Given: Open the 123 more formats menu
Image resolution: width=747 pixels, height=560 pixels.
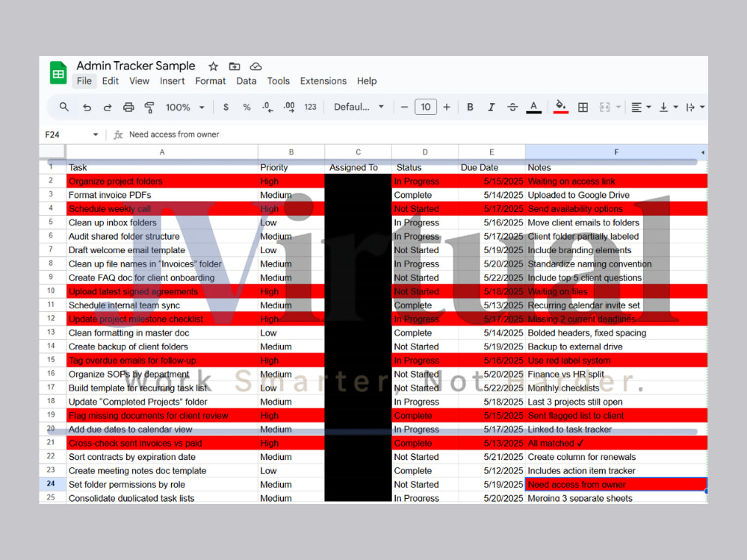Looking at the screenshot, I should 310,107.
